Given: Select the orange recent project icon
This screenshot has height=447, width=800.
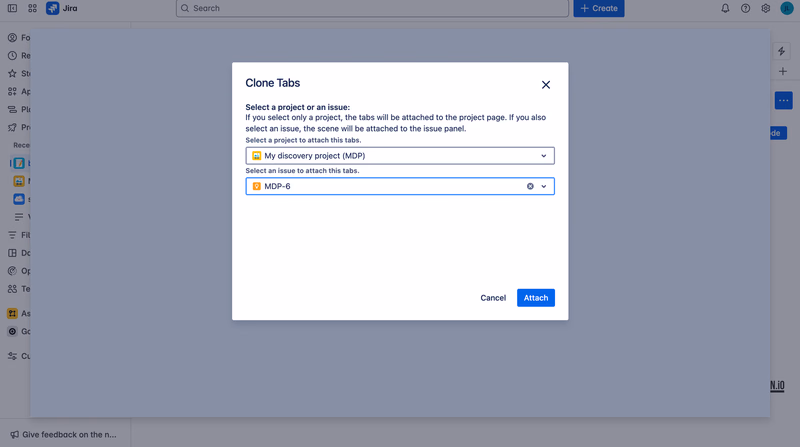Looking at the screenshot, I should coord(19,181).
